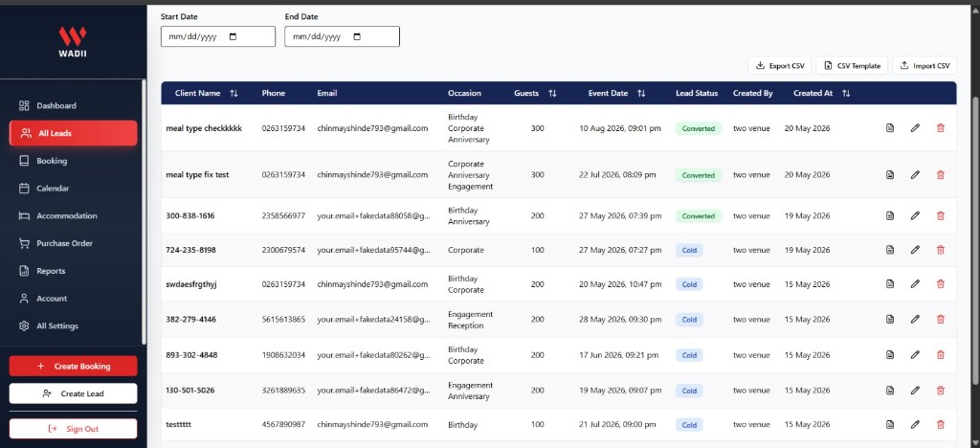The height and width of the screenshot is (448, 980).
Task: Delete lead 130-501-5026
Action: [941, 391]
